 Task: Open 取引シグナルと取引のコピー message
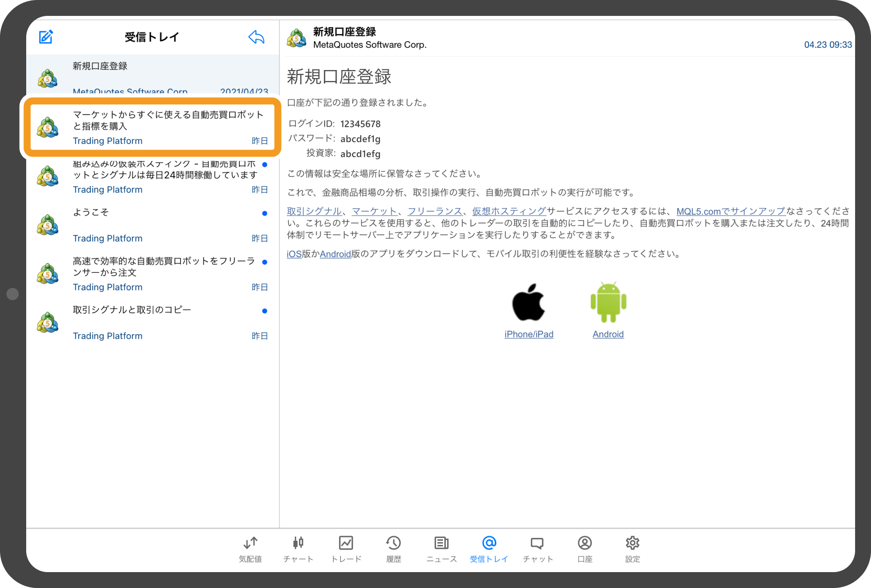[152, 323]
